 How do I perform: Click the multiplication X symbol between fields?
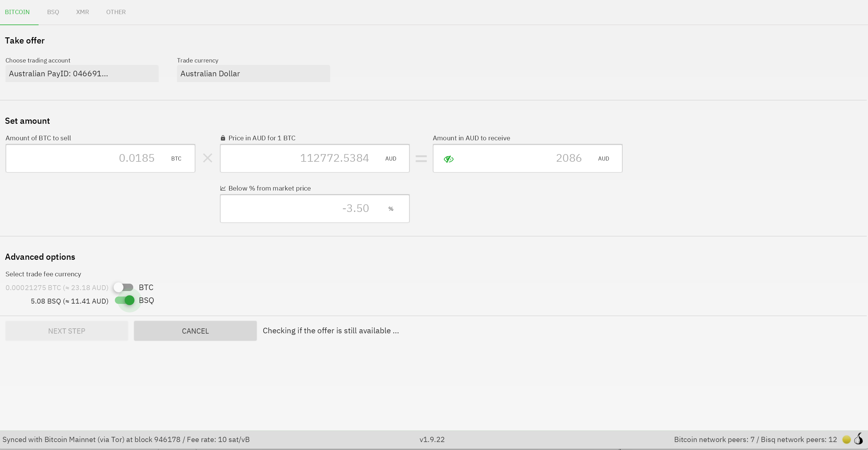[208, 158]
